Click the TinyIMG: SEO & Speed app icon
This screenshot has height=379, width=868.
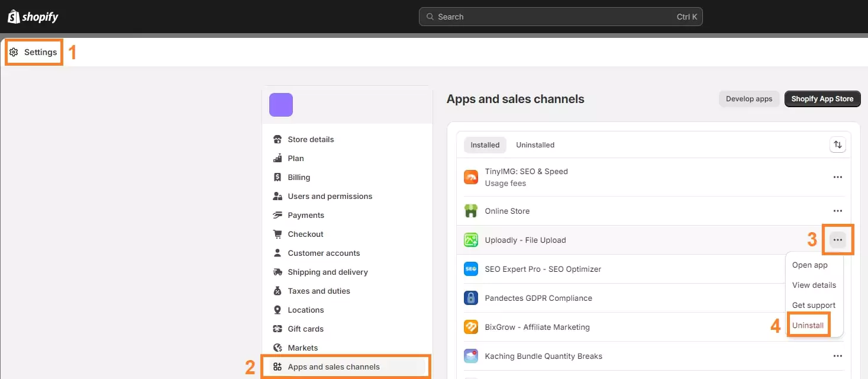click(x=471, y=176)
